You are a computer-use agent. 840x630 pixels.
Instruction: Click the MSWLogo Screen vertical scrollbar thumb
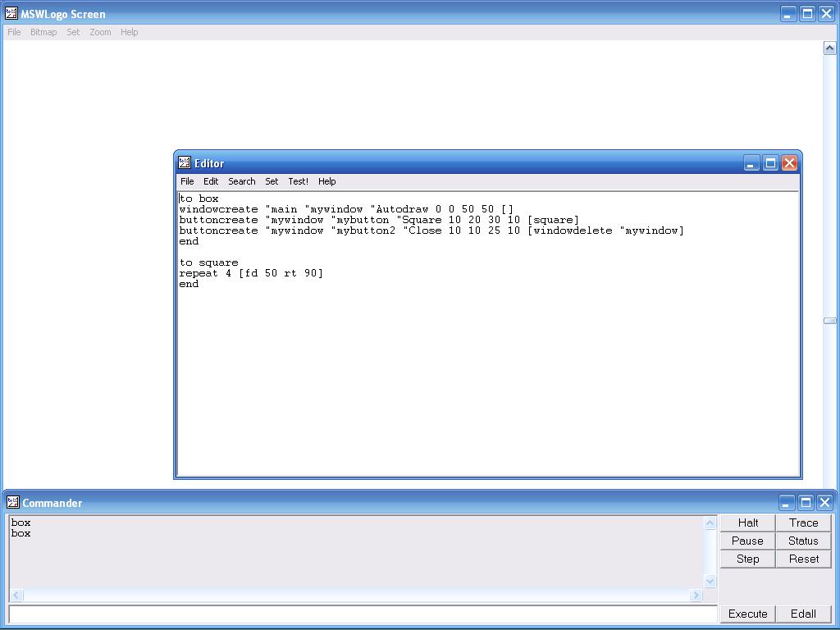click(x=829, y=321)
